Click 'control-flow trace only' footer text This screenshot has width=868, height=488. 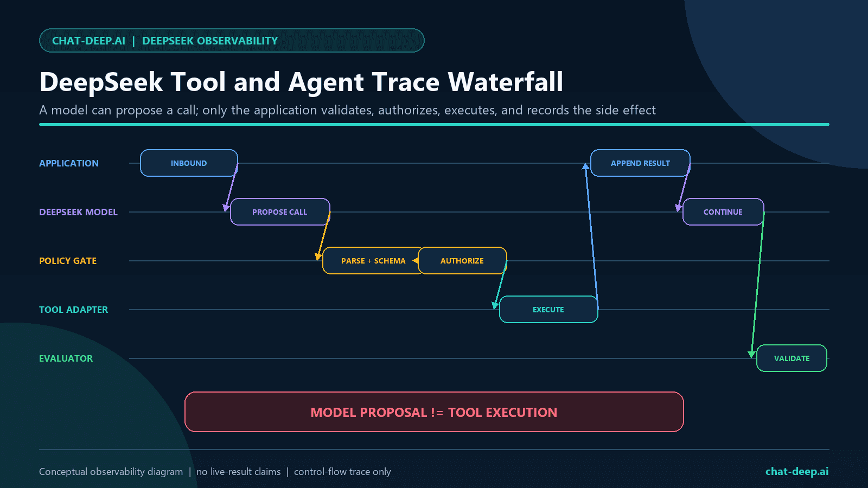coord(342,472)
